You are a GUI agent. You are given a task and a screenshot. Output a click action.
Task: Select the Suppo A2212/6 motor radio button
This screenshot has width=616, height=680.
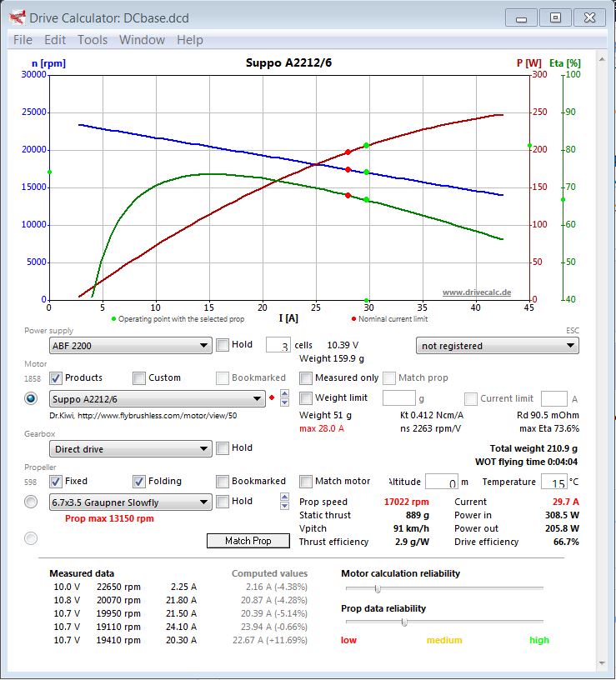(32, 398)
